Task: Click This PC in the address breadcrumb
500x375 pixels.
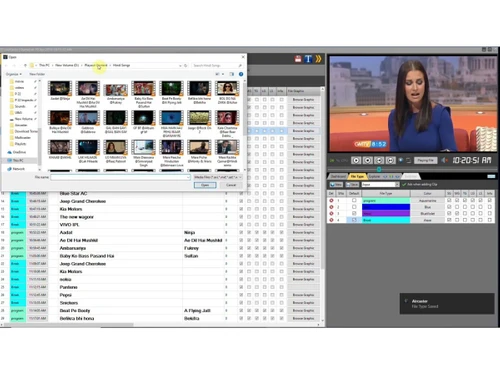Action: coord(44,65)
